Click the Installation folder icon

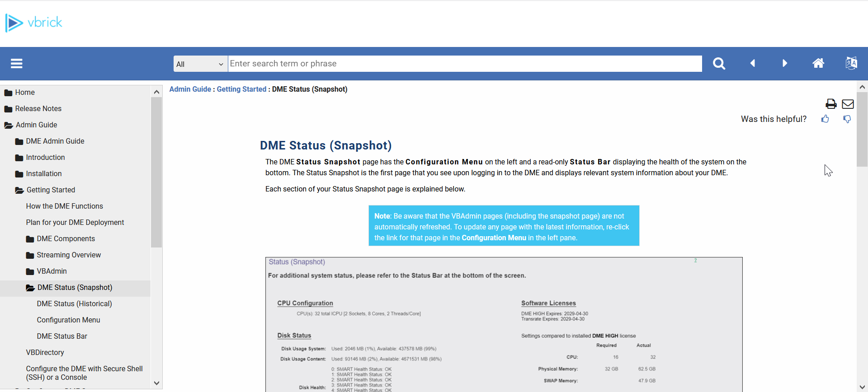point(19,174)
